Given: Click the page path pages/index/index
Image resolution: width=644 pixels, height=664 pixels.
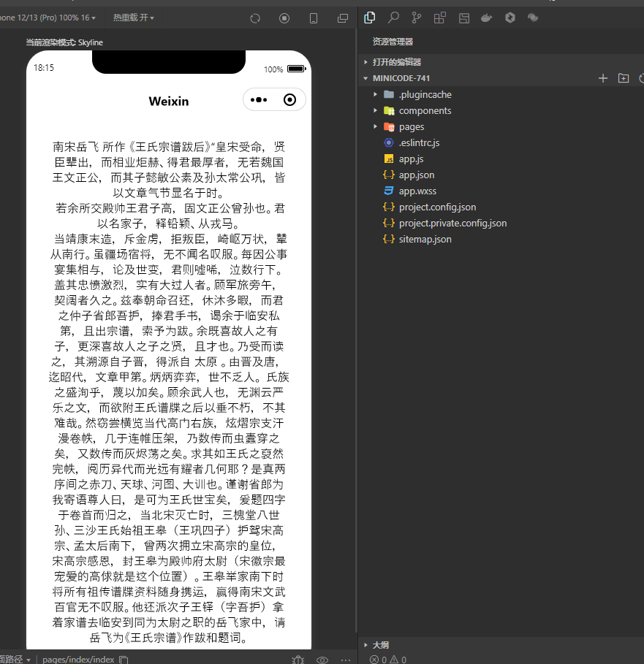Looking at the screenshot, I should [x=78, y=660].
